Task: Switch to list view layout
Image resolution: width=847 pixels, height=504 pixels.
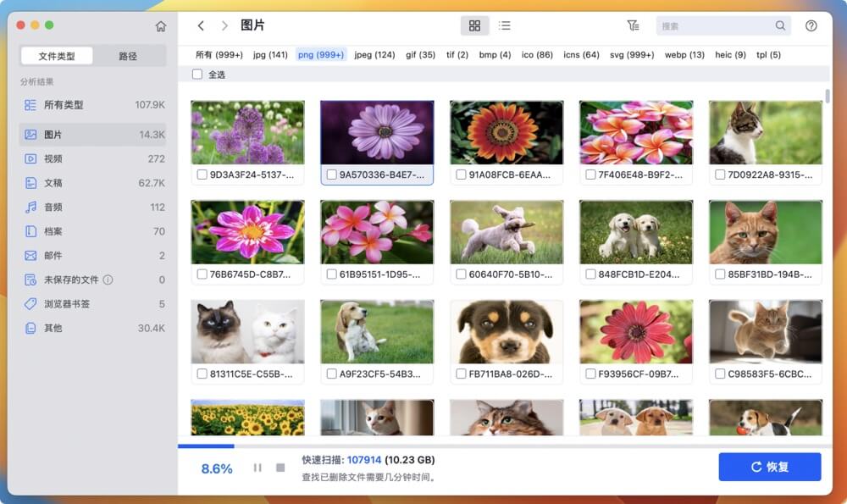Action: pyautogui.click(x=505, y=25)
